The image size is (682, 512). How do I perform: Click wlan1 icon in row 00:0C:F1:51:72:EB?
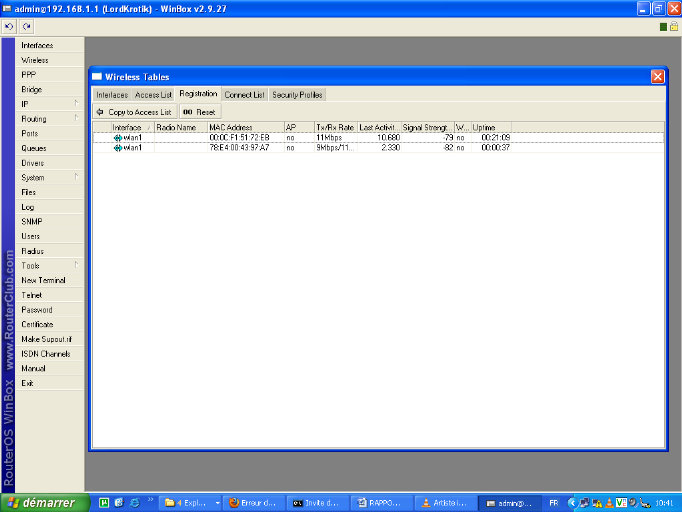(x=117, y=138)
